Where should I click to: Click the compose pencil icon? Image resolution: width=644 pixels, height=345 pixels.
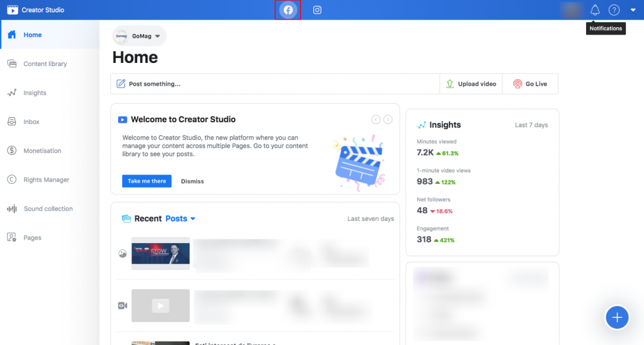(121, 84)
